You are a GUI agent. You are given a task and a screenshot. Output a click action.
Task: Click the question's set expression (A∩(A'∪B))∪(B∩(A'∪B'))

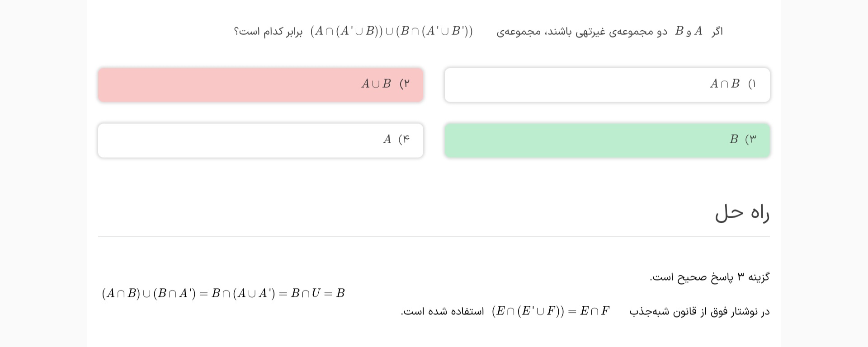click(392, 31)
